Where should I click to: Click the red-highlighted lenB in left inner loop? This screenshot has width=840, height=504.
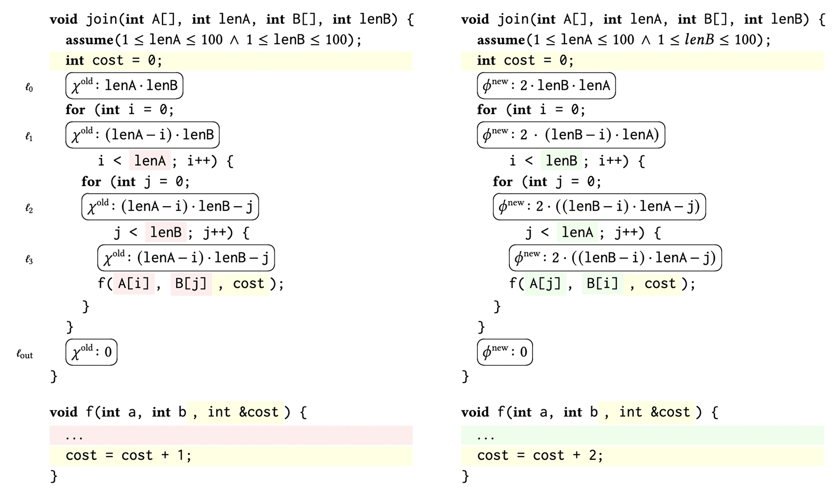pyautogui.click(x=166, y=232)
